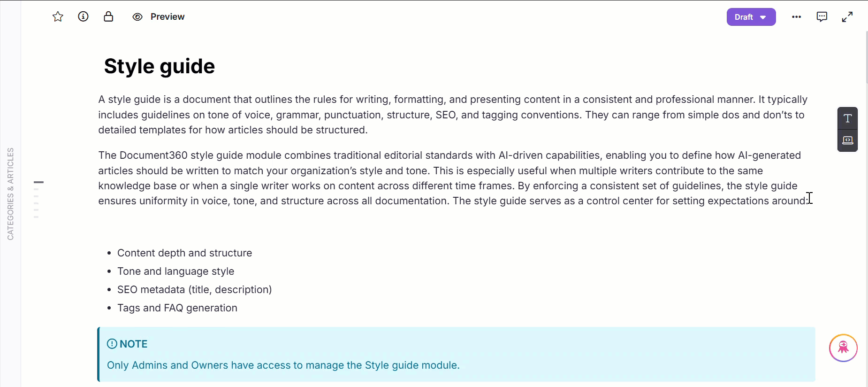Open the Draft status dropdown
The width and height of the screenshot is (868, 387).
point(751,17)
